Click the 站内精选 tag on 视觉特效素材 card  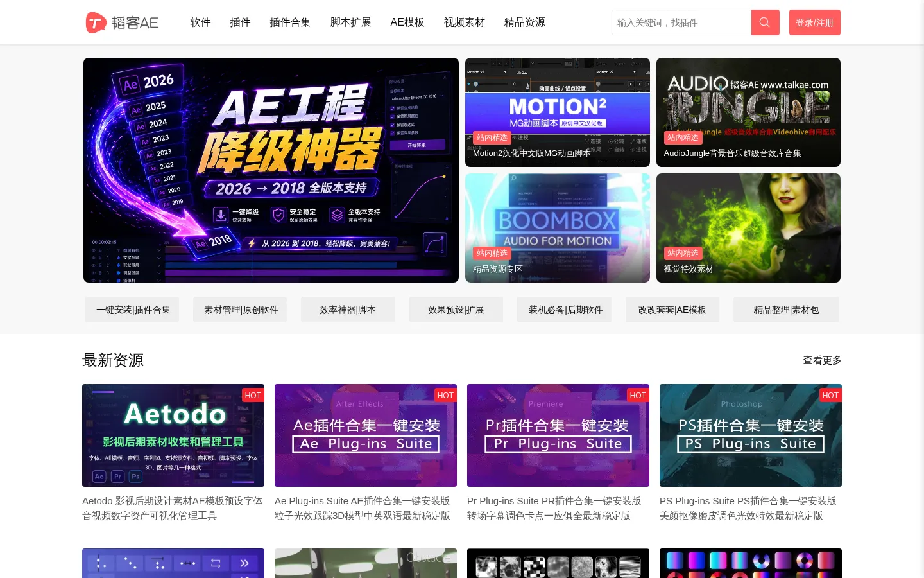683,253
